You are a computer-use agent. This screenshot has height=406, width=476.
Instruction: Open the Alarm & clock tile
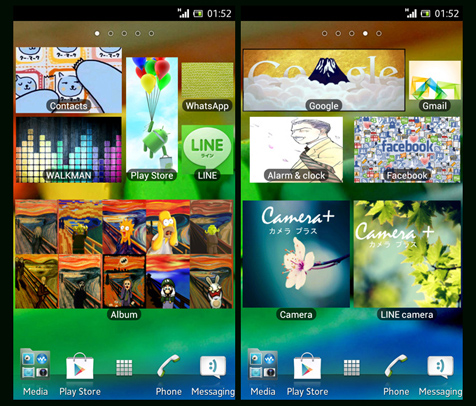coord(296,150)
